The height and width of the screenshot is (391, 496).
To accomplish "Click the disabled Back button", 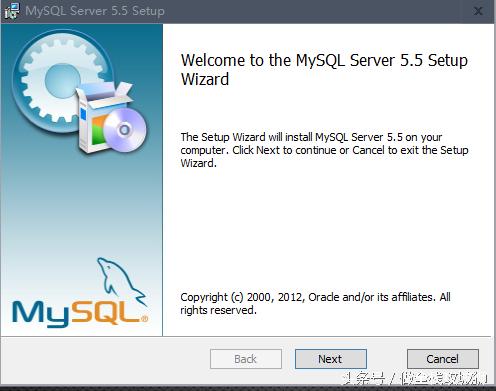I will 246,359.
